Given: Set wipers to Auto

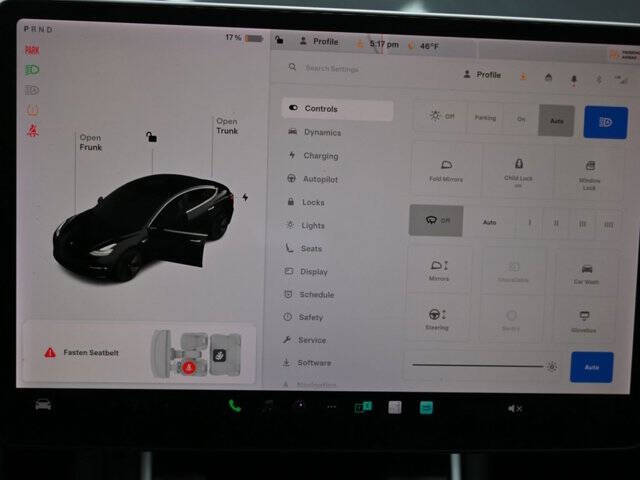Looking at the screenshot, I should (x=489, y=222).
